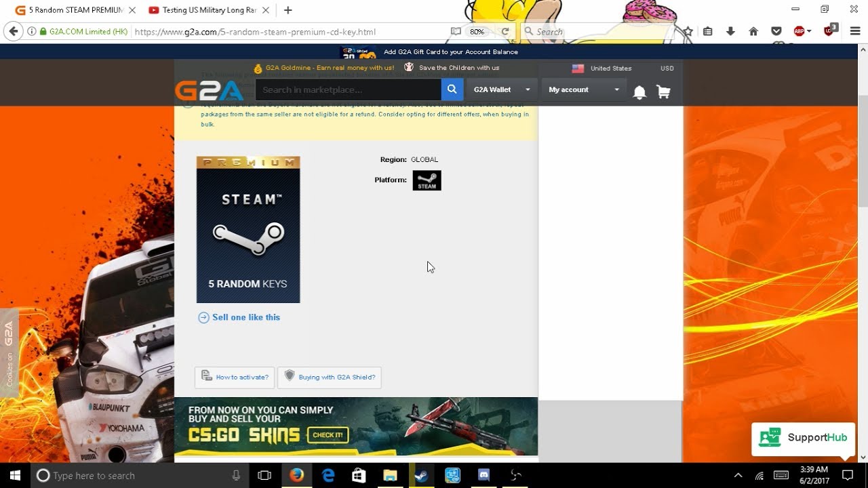The image size is (868, 488).
Task: Click CS:GO Skins CHECK IT! button
Action: coord(328,435)
